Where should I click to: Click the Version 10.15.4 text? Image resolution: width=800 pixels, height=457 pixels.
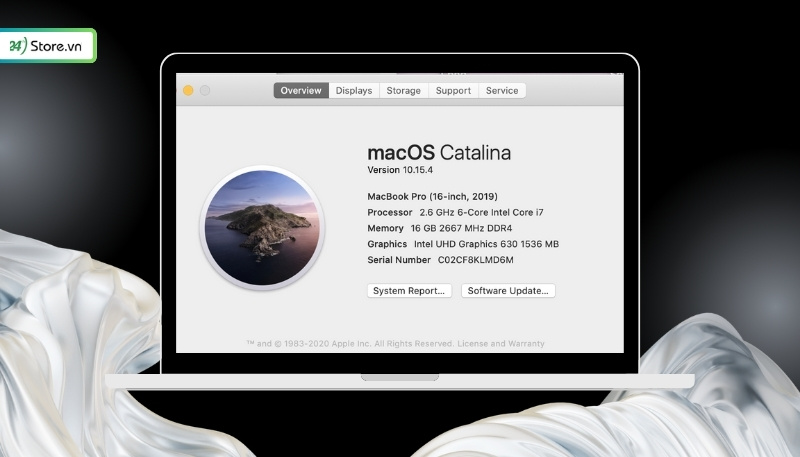tap(400, 170)
